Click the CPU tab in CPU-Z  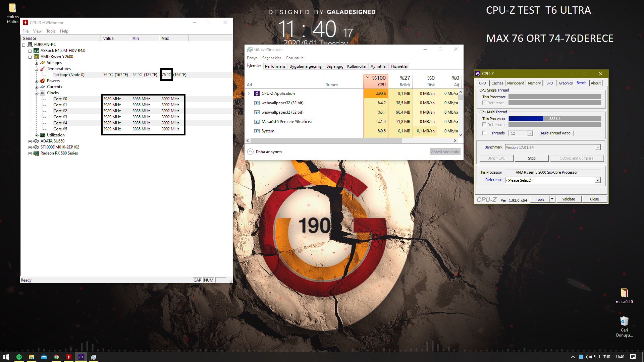[483, 83]
